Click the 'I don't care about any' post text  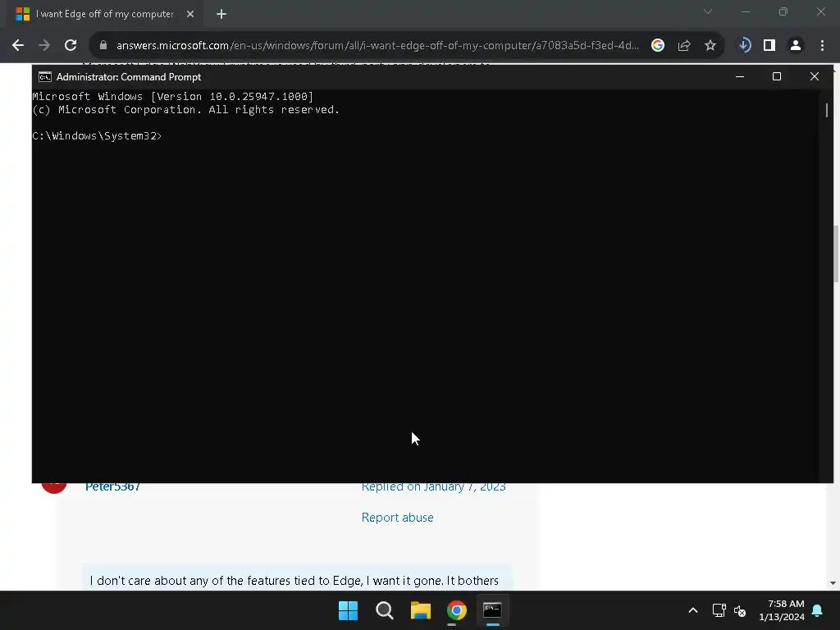[294, 581]
